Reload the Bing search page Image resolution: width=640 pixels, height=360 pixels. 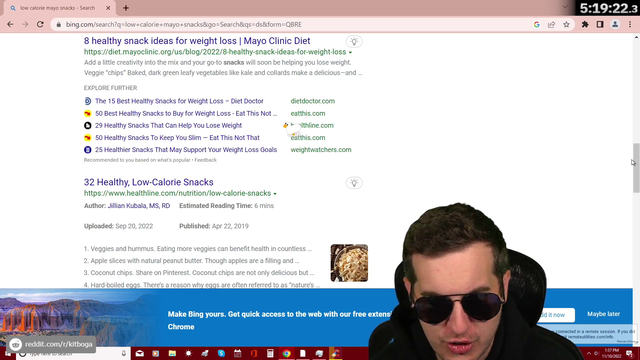[40, 24]
